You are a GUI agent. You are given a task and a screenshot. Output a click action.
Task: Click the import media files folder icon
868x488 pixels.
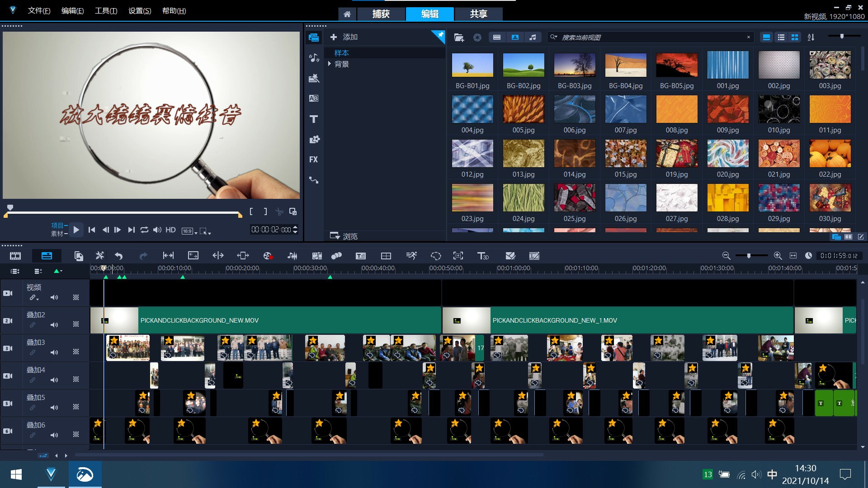click(459, 38)
